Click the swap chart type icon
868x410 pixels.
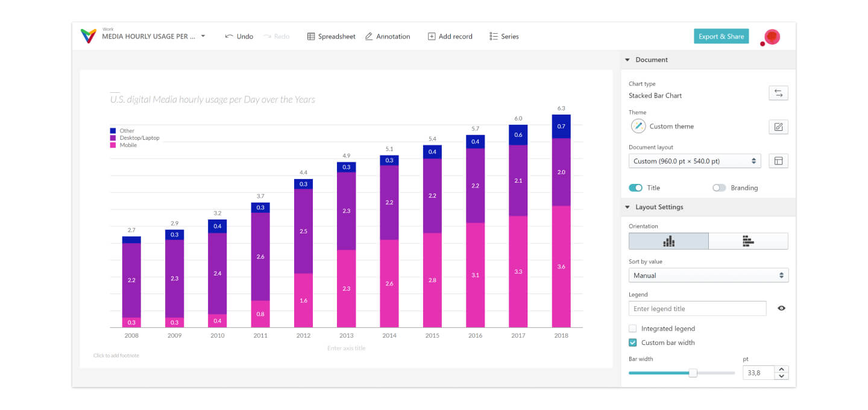pyautogui.click(x=778, y=93)
